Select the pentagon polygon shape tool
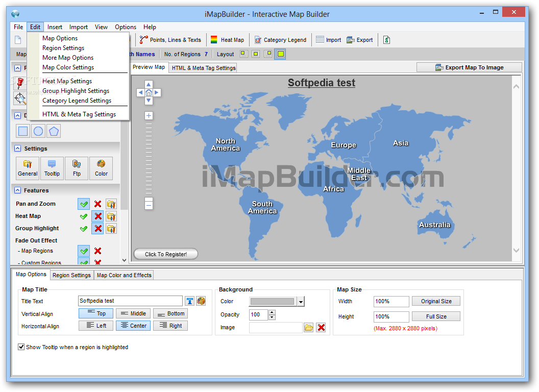Viewport: 539px width, 392px height. (54, 131)
